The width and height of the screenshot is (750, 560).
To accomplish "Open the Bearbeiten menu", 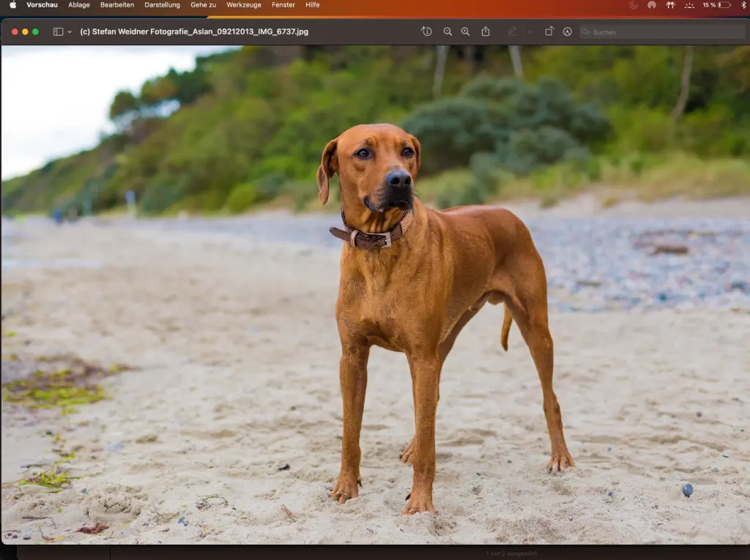I will [117, 5].
